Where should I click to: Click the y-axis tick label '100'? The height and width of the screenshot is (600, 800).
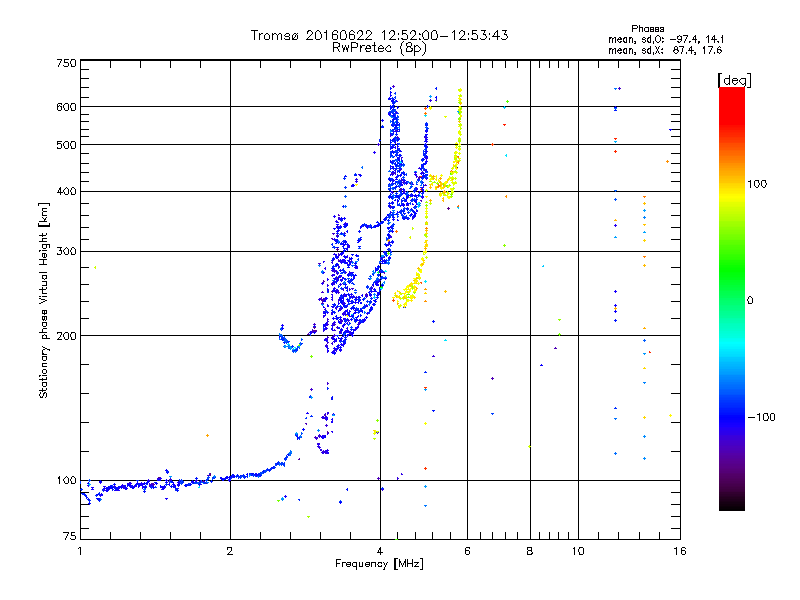coord(66,481)
